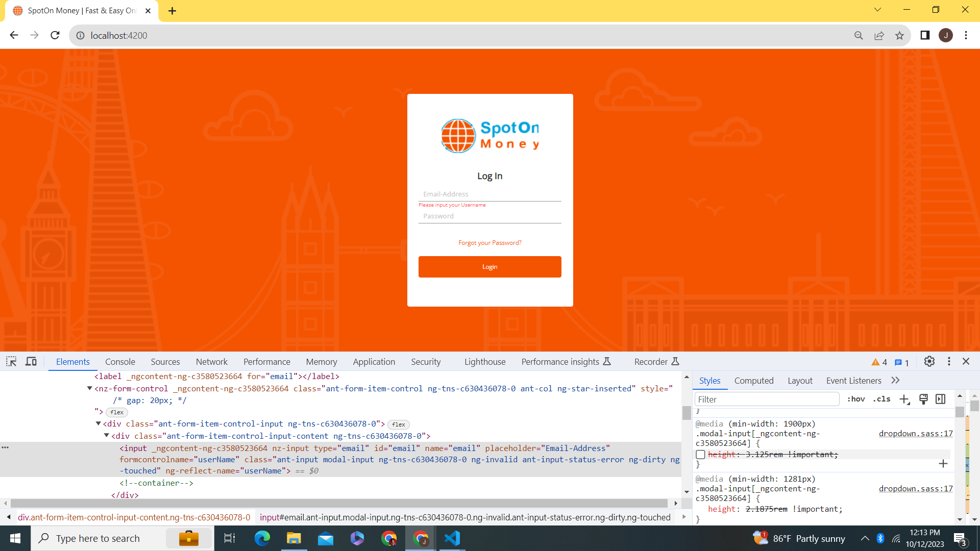This screenshot has width=980, height=551.
Task: Toggle the computed styles sidebar
Action: tap(941, 399)
